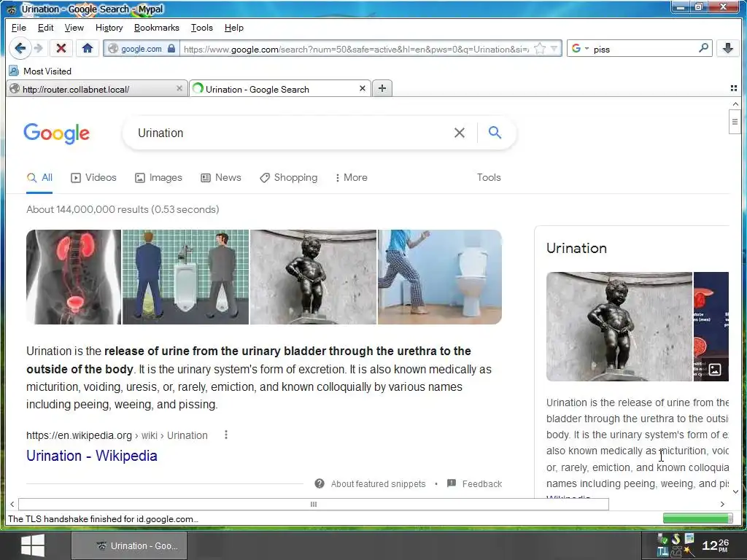Open the Edit menu
The height and width of the screenshot is (560, 747).
click(x=45, y=28)
